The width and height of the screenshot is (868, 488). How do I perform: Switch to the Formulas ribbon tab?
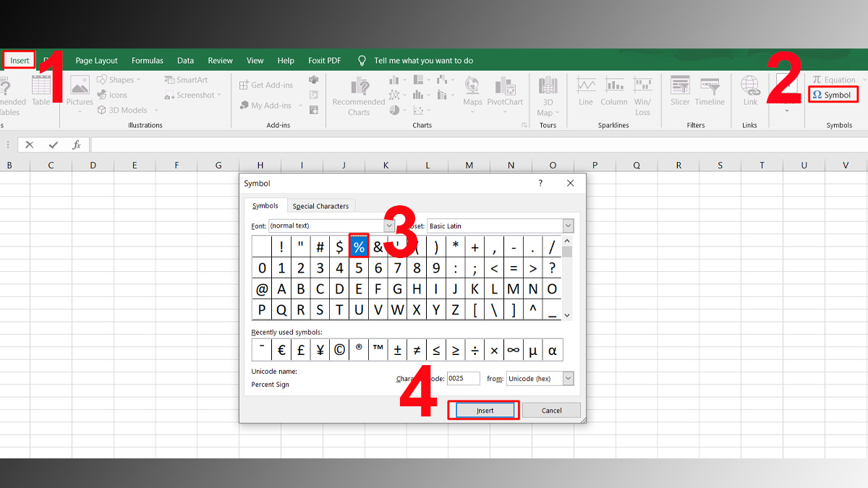[148, 60]
